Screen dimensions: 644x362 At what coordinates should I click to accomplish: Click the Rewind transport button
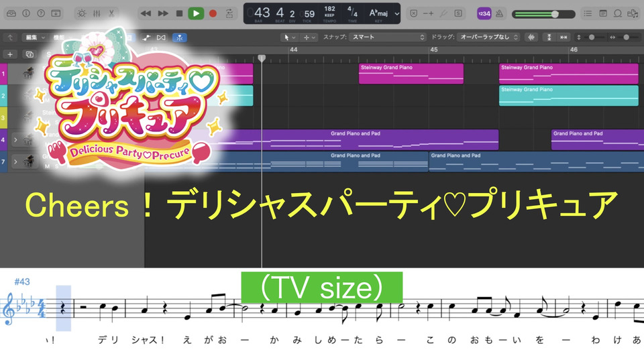(x=146, y=13)
